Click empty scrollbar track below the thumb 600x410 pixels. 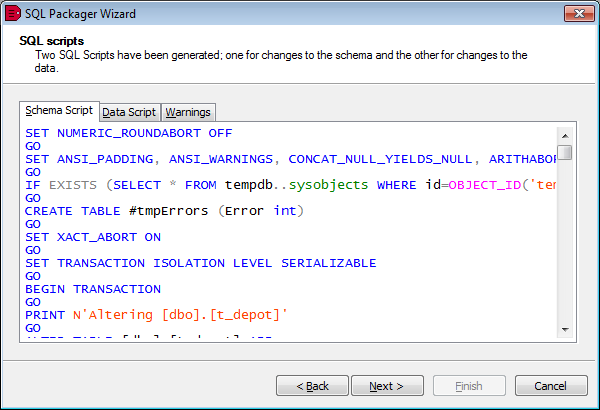tap(565, 250)
